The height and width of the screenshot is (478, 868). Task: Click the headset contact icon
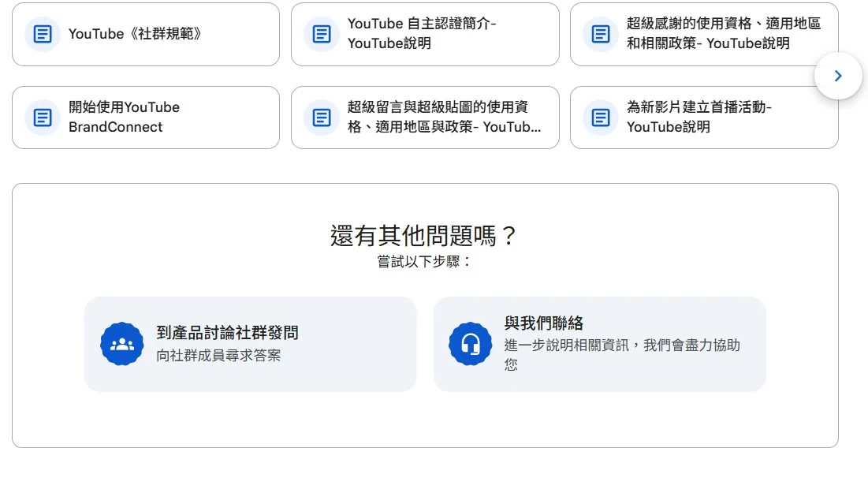(470, 344)
